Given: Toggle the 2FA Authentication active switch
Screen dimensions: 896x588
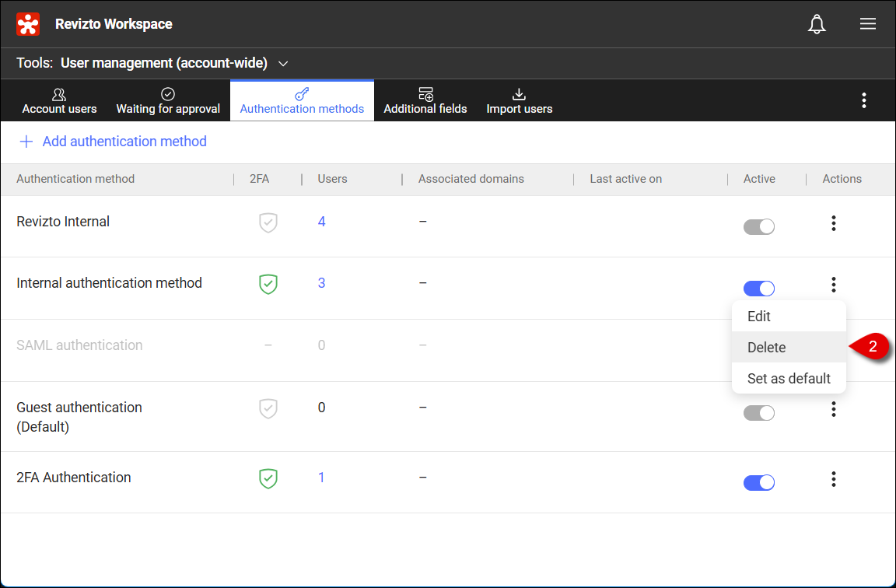Looking at the screenshot, I should tap(759, 483).
